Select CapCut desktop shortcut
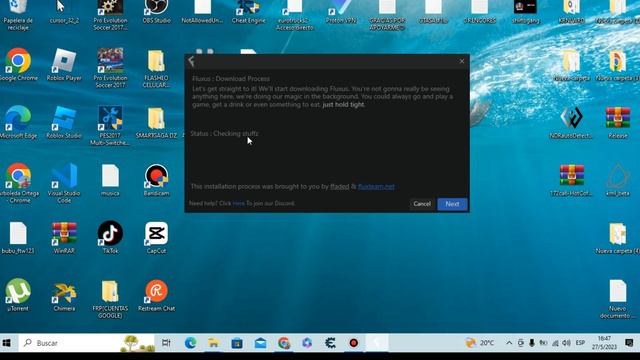 pos(156,237)
